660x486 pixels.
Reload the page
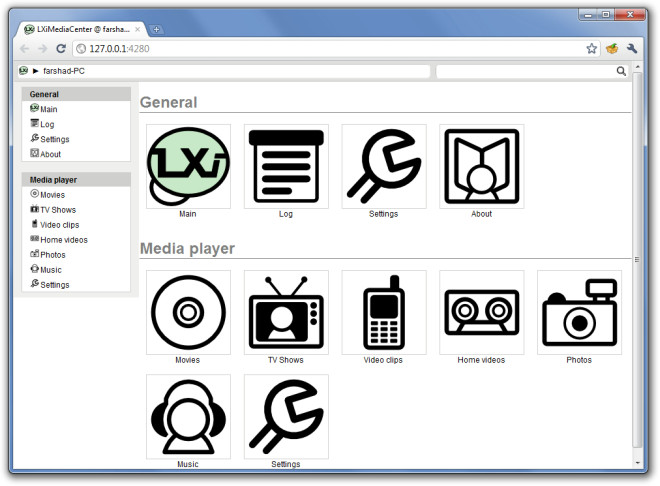pyautogui.click(x=61, y=48)
